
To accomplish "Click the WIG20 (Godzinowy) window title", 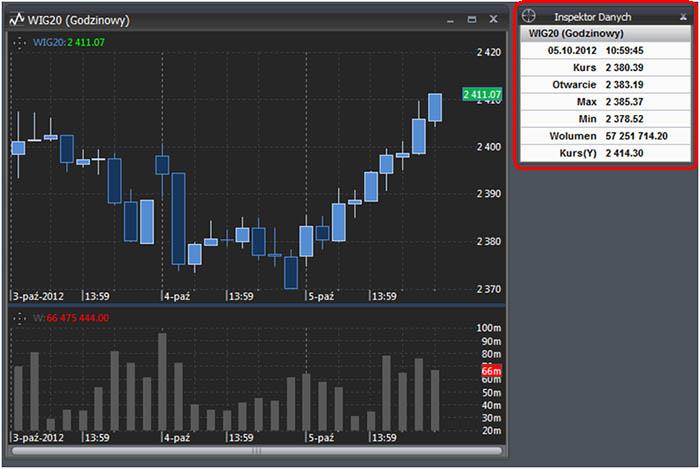I will 79,20.
